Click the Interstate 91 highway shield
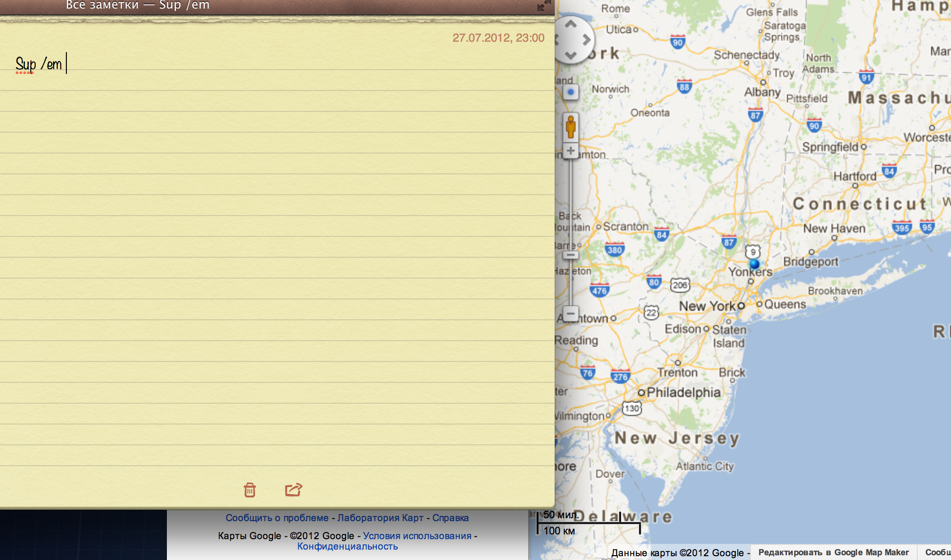The image size is (951, 560). point(866,77)
